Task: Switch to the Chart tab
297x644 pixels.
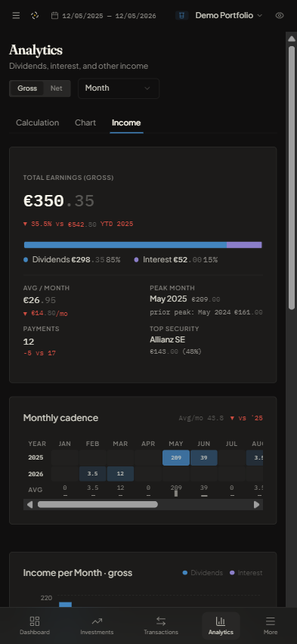Action: 85,122
